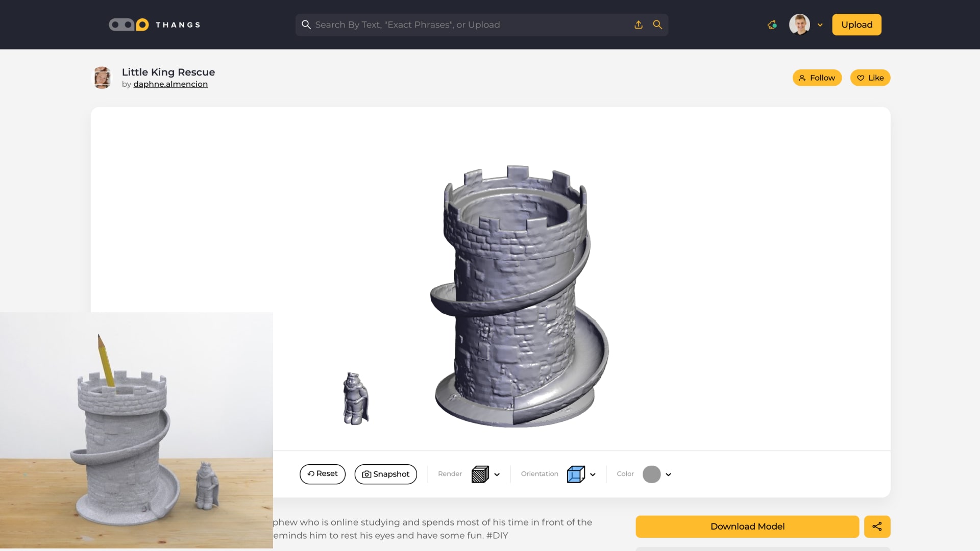Click the Download Model button
Screen dimensions: 980x551
tap(747, 527)
